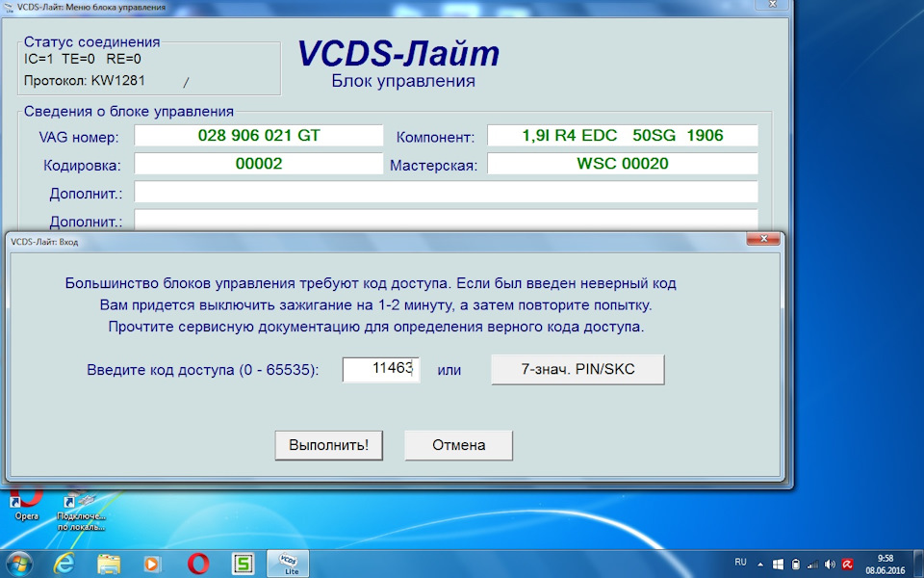Screen dimensions: 924x578
Task: Open the 7-знач. PIN/SKC dialog
Action: (577, 370)
